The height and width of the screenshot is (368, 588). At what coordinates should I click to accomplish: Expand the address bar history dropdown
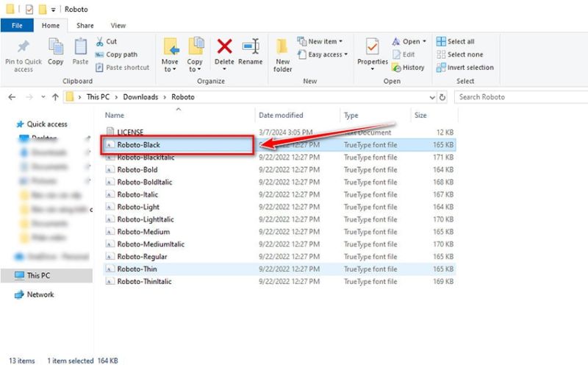(432, 97)
